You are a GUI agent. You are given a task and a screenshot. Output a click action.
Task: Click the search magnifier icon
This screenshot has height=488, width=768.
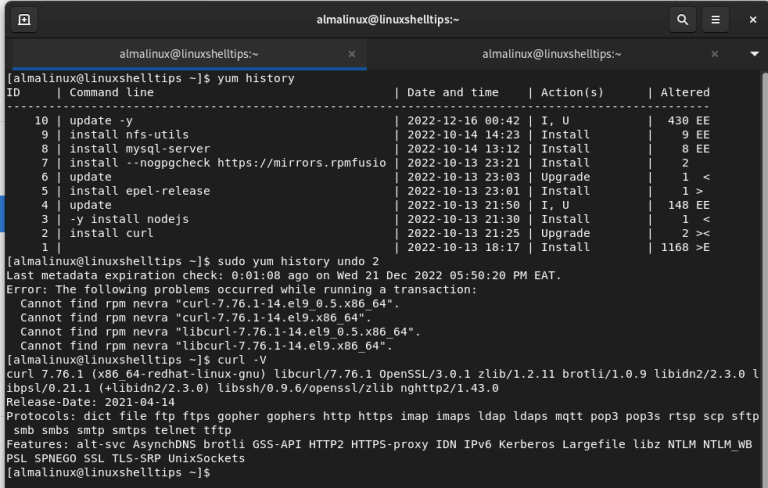coord(682,19)
